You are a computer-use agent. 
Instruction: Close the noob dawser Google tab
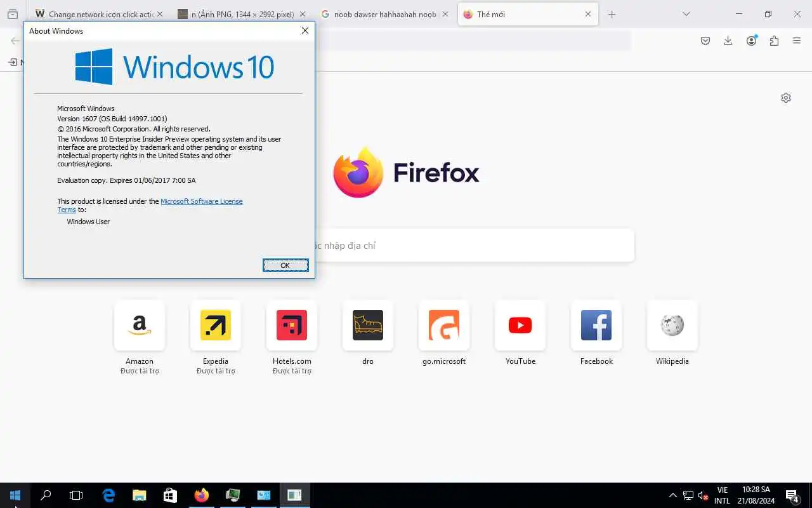coord(445,14)
